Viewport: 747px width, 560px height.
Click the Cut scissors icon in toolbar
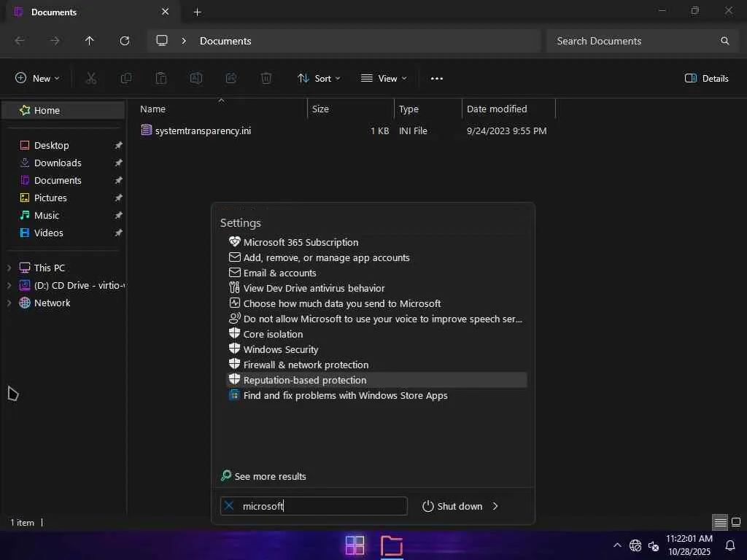tap(91, 79)
